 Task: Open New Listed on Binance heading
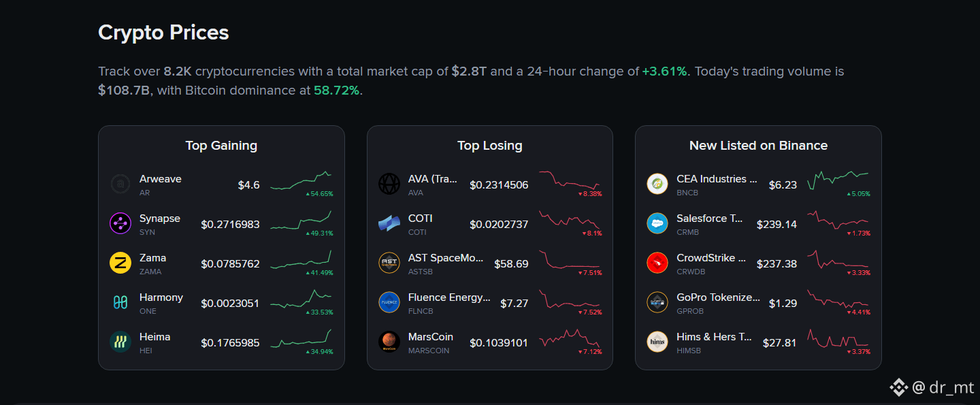pyautogui.click(x=758, y=146)
